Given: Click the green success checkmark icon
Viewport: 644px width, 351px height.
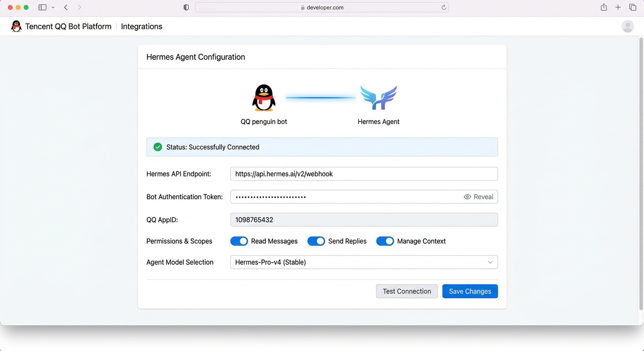Looking at the screenshot, I should 158,147.
